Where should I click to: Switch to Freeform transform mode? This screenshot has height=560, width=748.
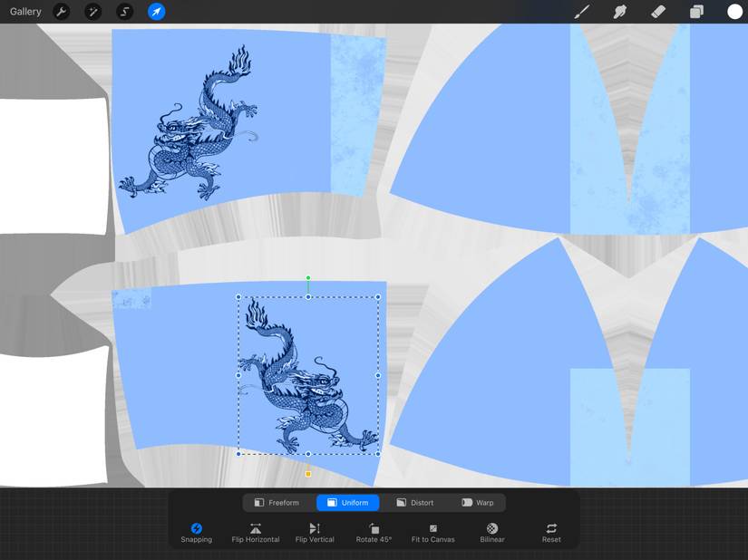point(277,502)
